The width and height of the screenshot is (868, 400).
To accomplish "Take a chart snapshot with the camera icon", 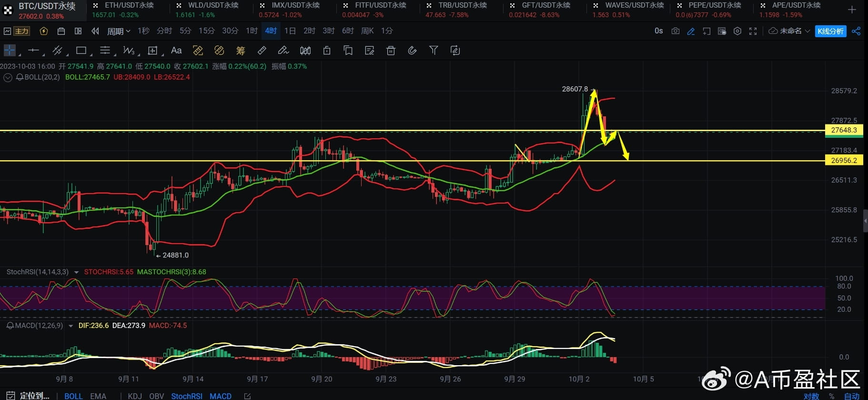I will 675,31.
